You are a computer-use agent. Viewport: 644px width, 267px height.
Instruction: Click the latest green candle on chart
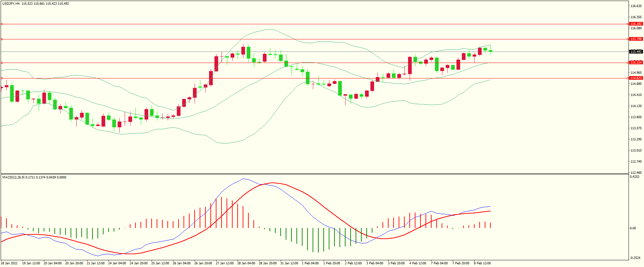(491, 51)
